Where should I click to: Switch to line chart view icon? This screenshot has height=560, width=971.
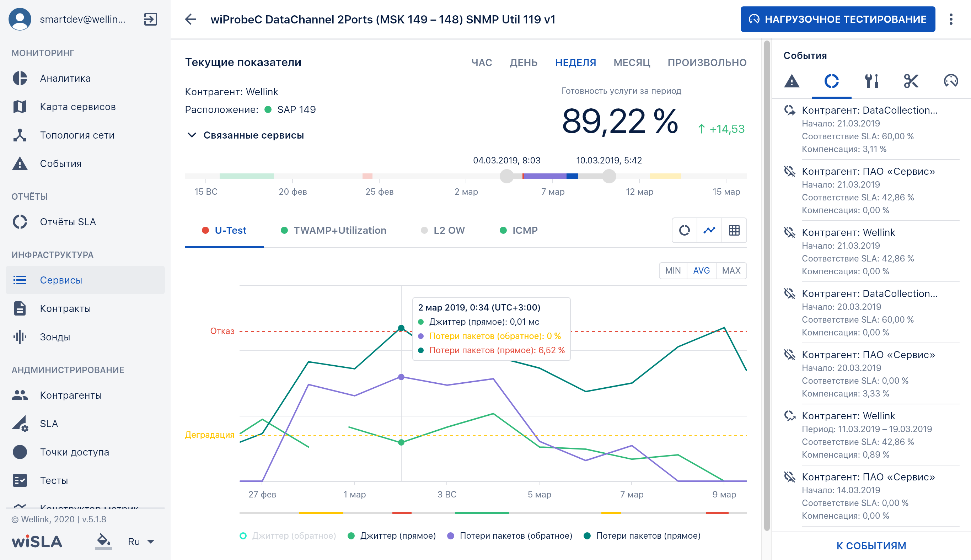[x=709, y=230]
